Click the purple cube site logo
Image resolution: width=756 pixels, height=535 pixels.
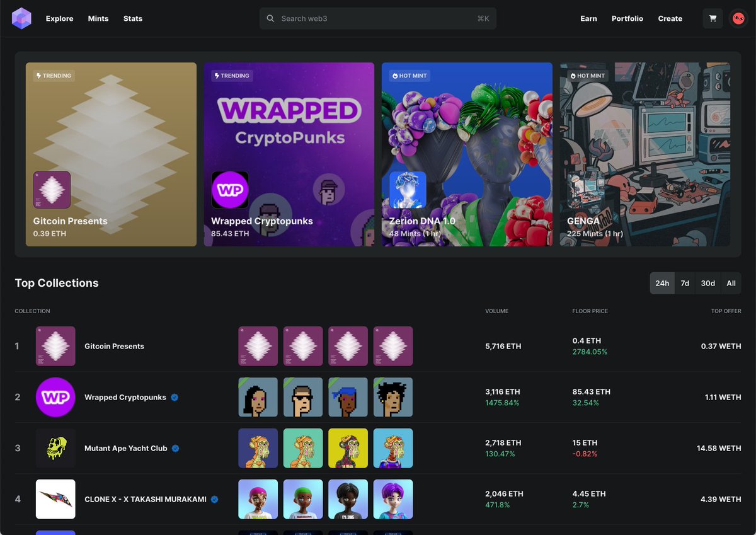pyautogui.click(x=21, y=18)
